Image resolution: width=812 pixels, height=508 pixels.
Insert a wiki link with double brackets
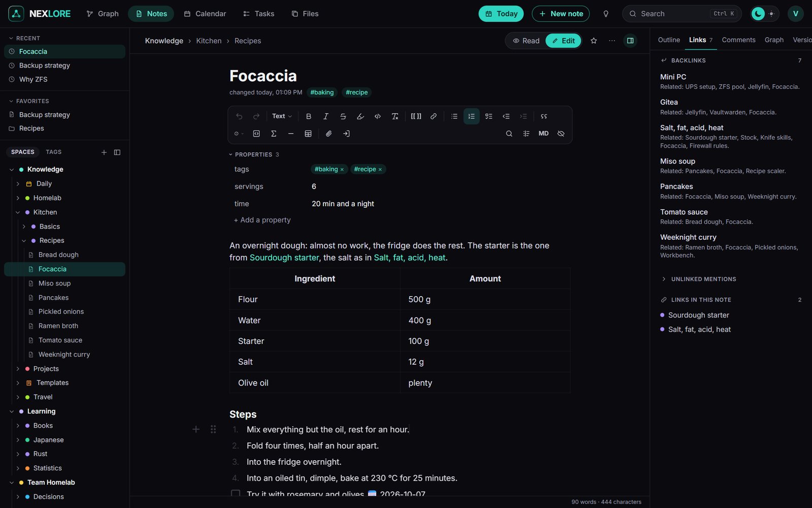tap(416, 116)
